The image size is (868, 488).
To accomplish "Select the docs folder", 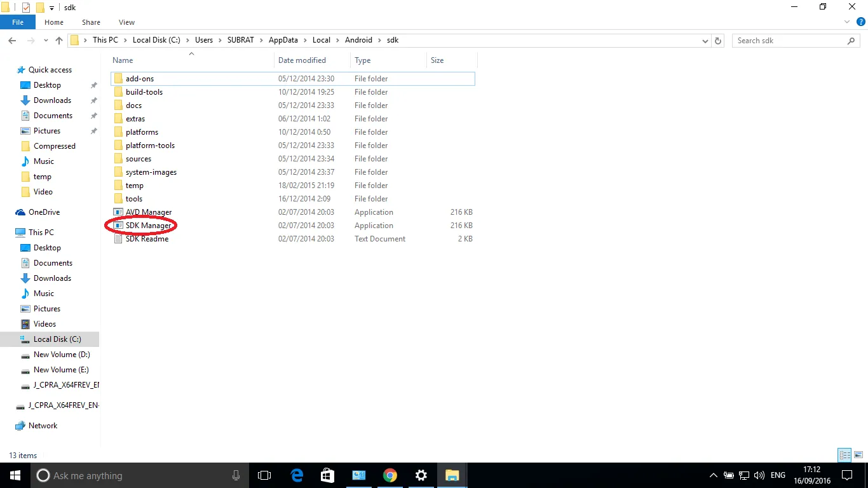I will click(292, 105).
